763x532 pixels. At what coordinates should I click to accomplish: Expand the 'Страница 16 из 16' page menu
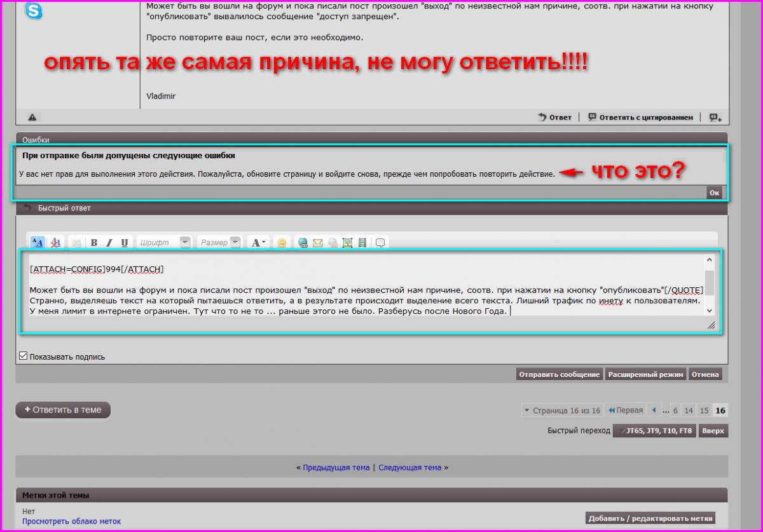point(561,411)
